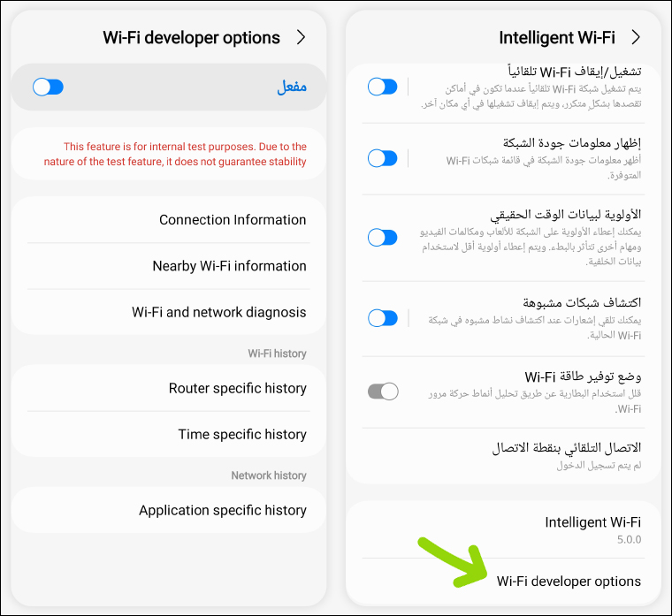Tap the Intelligent Wi-Fi page title
This screenshot has height=616, width=672.
pyautogui.click(x=557, y=37)
